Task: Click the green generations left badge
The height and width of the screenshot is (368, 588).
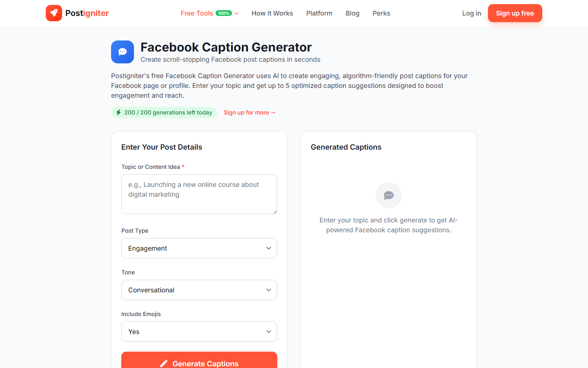Action: click(164, 112)
